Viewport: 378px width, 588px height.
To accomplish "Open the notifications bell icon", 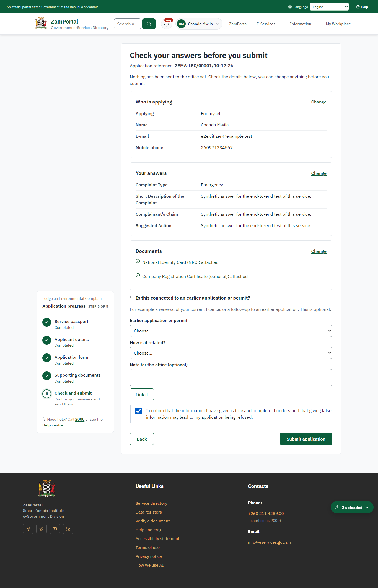I will pyautogui.click(x=167, y=24).
